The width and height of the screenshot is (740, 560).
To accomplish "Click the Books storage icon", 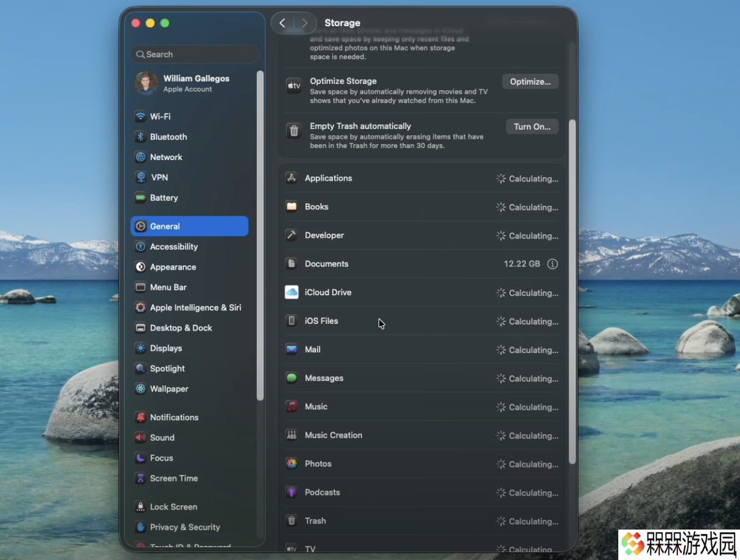I will coord(291,207).
